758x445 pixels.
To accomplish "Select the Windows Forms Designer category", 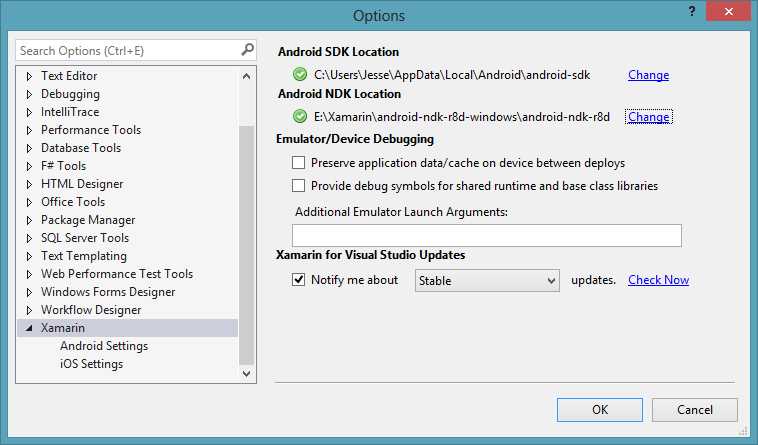I will [108, 292].
